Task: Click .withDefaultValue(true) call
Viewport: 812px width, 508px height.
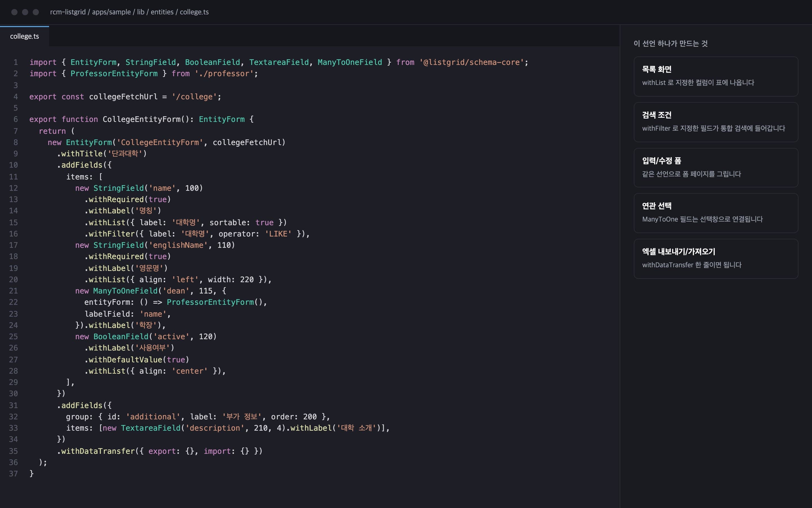Action: pos(137,360)
